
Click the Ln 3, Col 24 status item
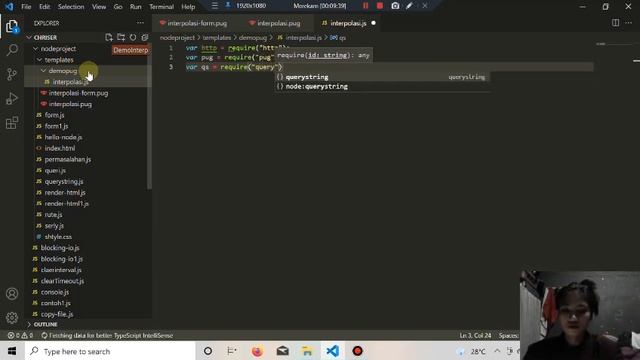(476, 336)
